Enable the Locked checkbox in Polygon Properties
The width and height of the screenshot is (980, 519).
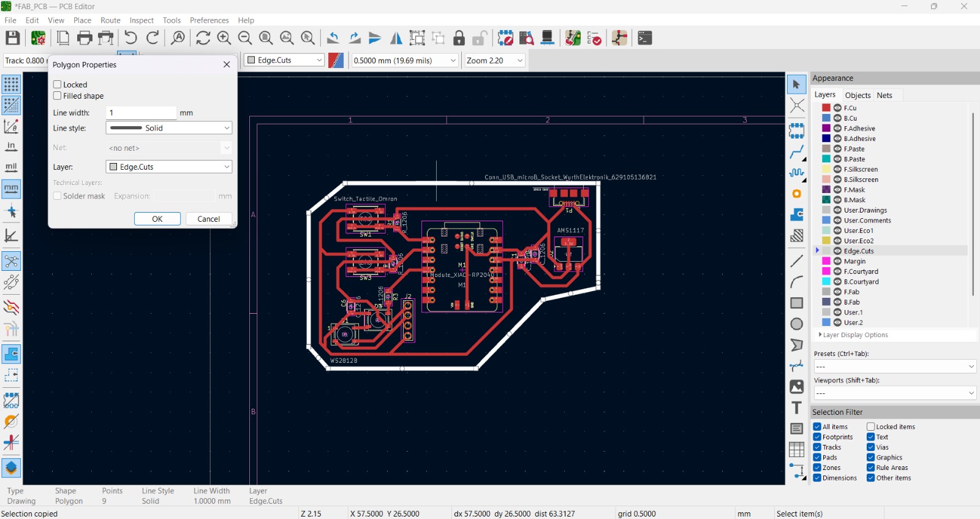click(x=58, y=85)
